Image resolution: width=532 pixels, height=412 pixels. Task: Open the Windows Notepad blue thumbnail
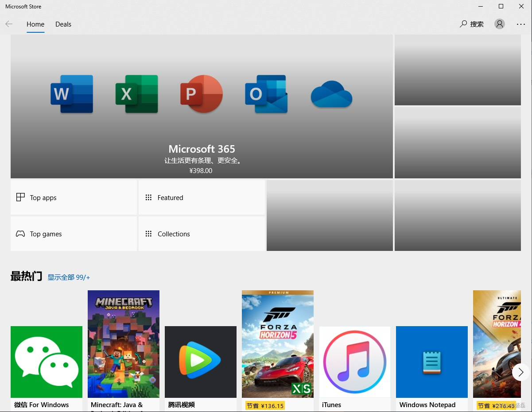432,362
